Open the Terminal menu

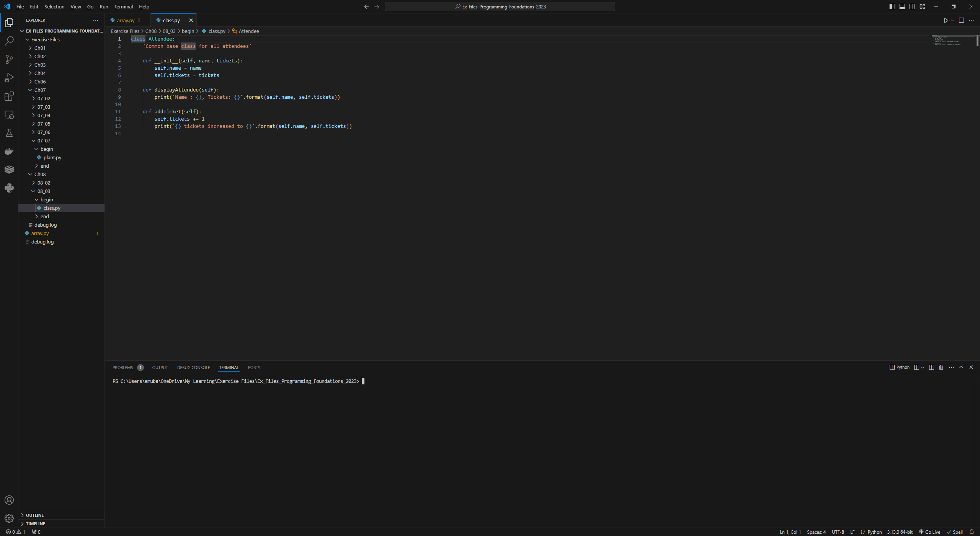(x=123, y=7)
